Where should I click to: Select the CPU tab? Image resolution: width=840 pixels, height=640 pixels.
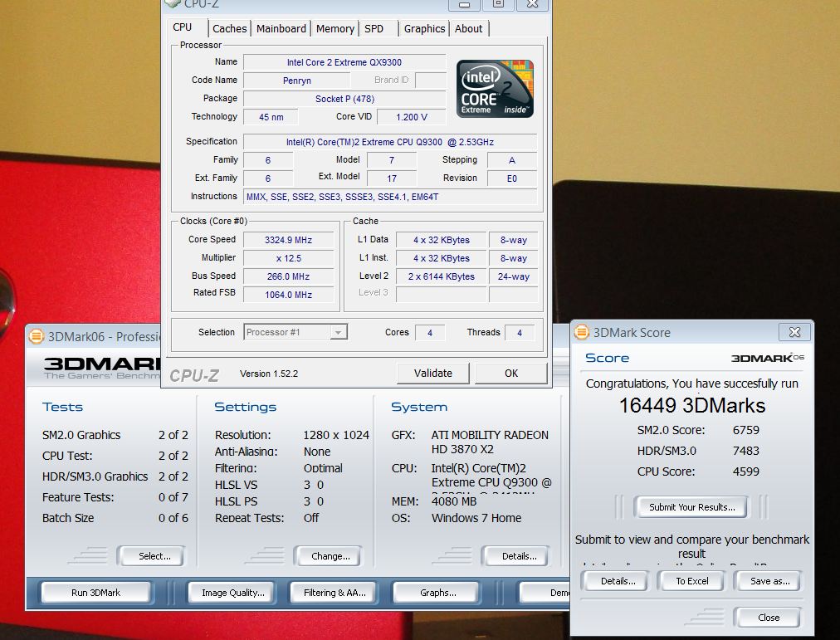tap(183, 27)
